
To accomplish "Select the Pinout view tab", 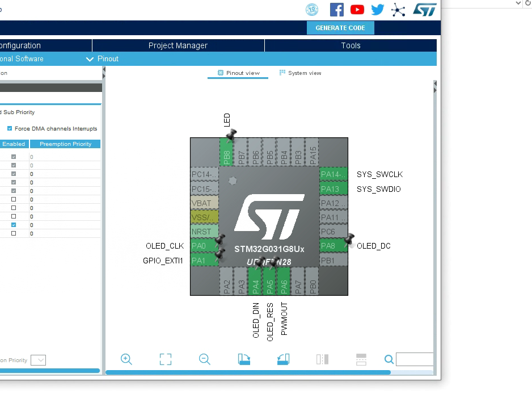I will pyautogui.click(x=238, y=73).
